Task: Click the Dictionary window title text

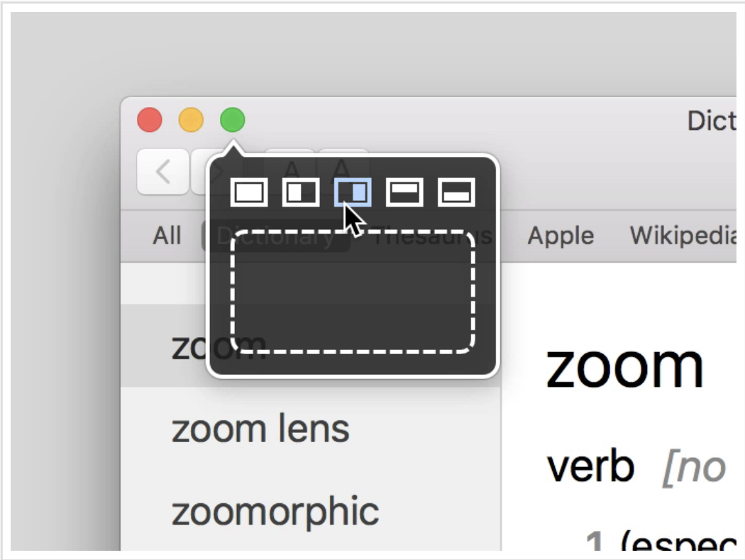Action: pos(711,121)
